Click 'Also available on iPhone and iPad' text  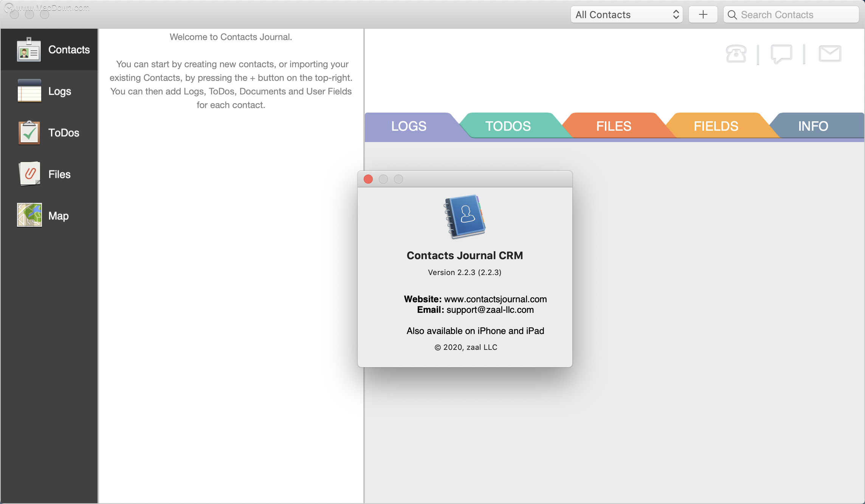coord(475,331)
